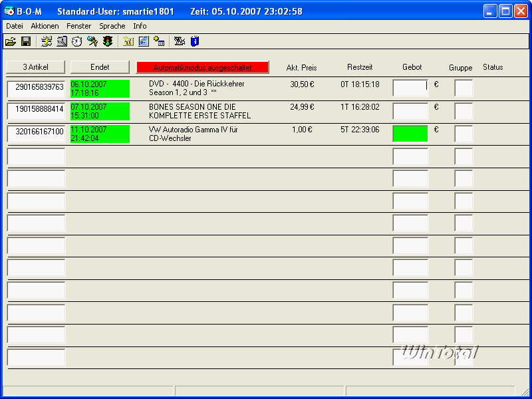The height and width of the screenshot is (399, 532).
Task: Click the Gebot field for BONES SEASON ONE
Action: click(410, 111)
